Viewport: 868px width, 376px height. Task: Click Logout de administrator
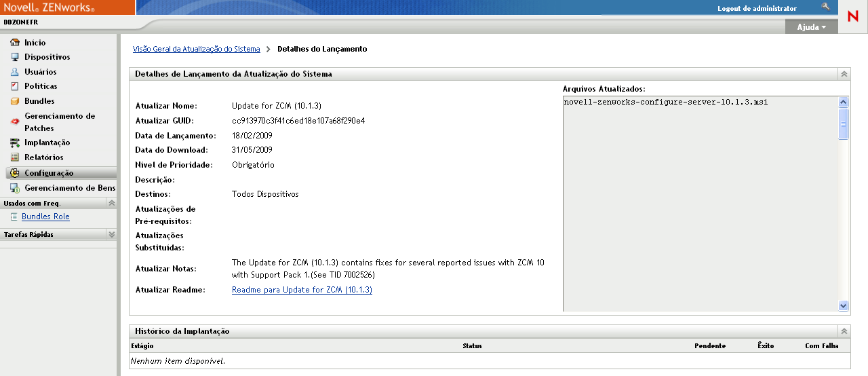pos(757,8)
